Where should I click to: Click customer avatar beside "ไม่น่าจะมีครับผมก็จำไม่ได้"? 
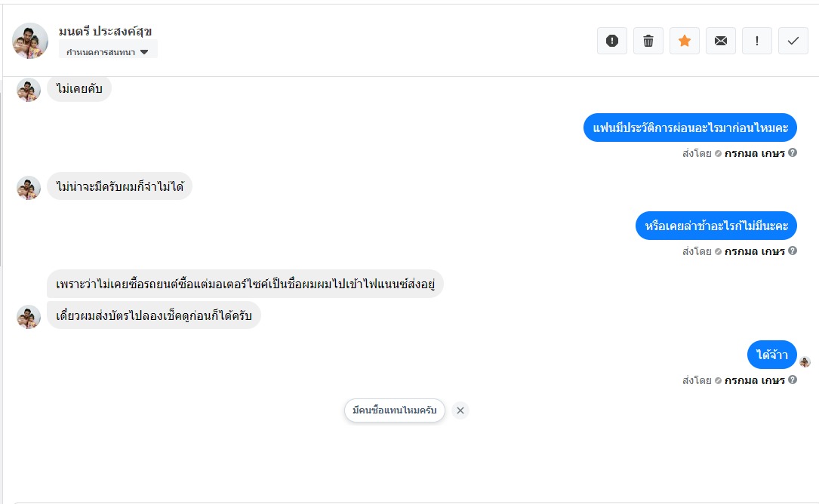[x=29, y=188]
